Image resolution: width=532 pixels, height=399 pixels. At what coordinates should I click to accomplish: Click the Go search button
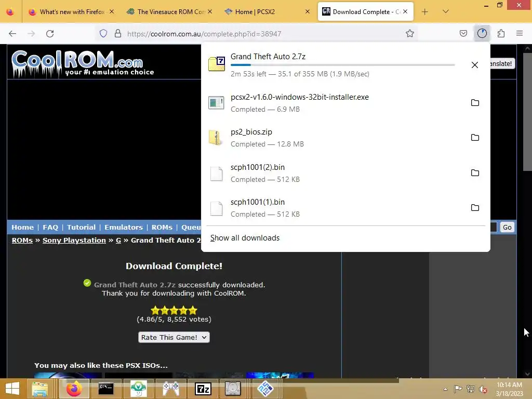click(507, 228)
